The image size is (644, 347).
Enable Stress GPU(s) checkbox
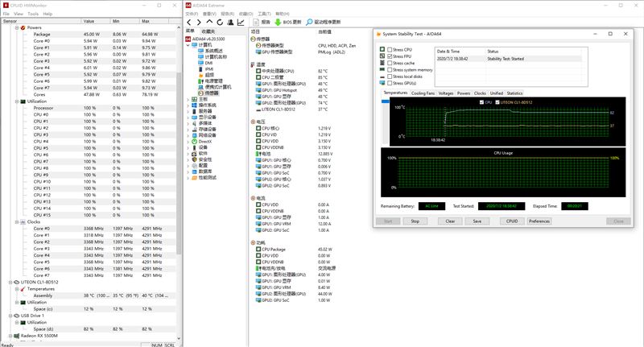390,83
